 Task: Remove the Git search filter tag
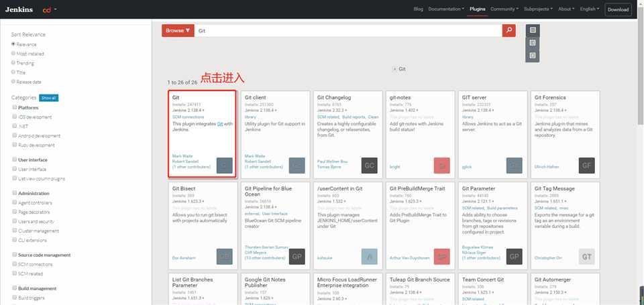(395, 69)
